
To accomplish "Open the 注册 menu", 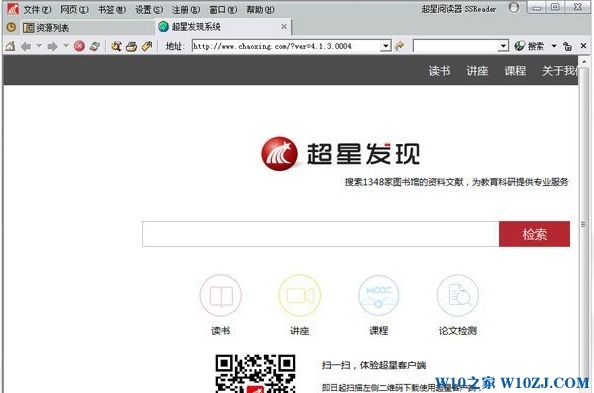I will click(186, 9).
